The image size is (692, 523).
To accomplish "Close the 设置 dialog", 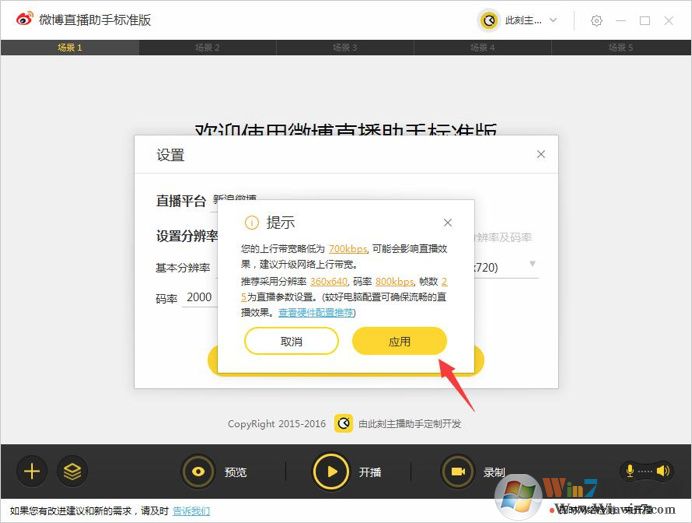I will [x=541, y=154].
